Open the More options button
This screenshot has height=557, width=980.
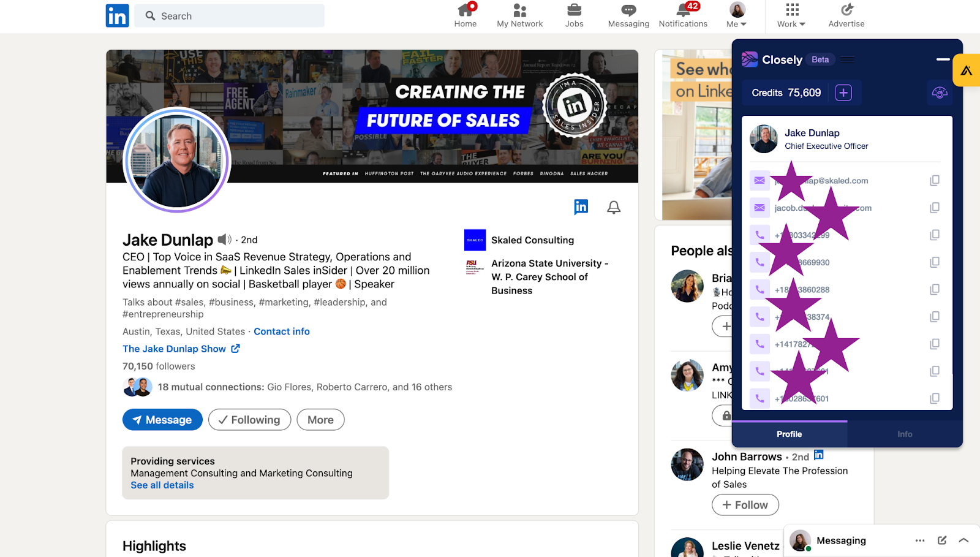[x=320, y=420]
